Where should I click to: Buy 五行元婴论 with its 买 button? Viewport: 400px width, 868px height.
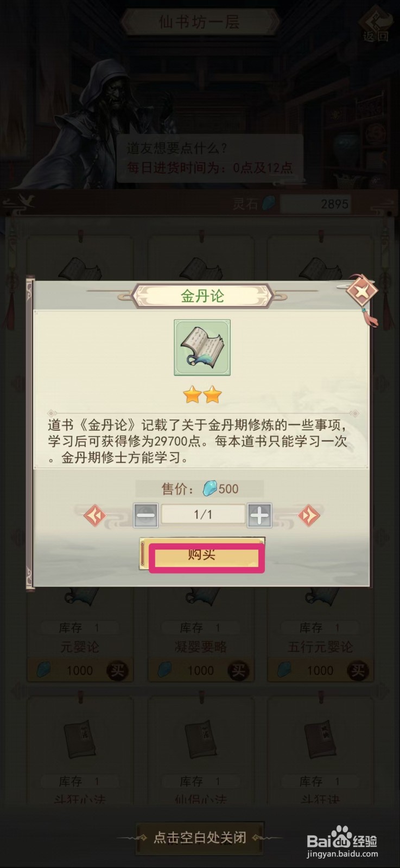click(x=358, y=671)
